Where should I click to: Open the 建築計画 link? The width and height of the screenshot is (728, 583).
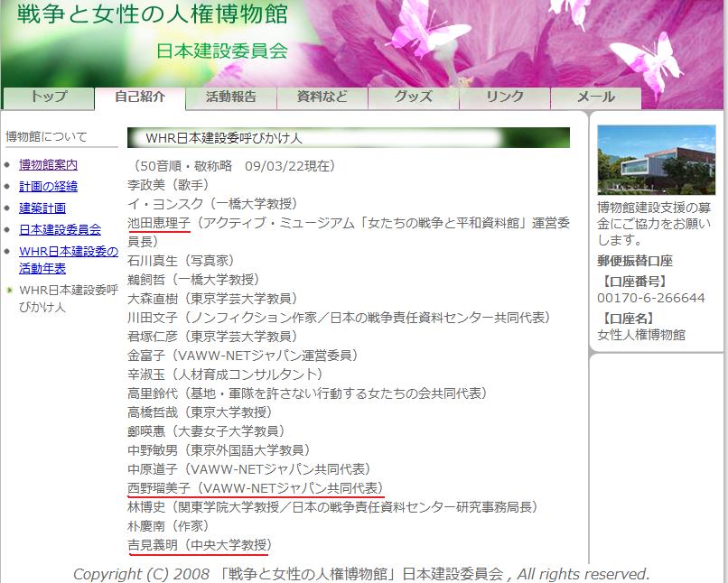pos(42,208)
